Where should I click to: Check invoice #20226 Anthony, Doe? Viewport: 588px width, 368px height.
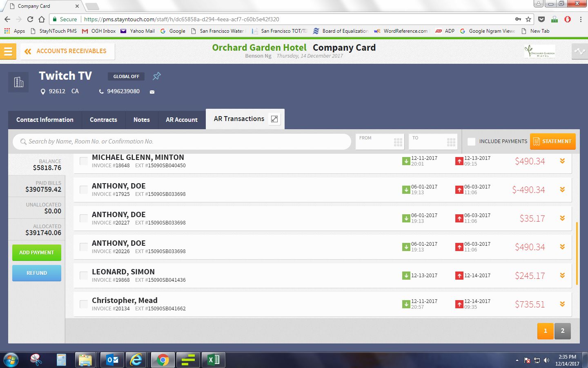coord(83,247)
